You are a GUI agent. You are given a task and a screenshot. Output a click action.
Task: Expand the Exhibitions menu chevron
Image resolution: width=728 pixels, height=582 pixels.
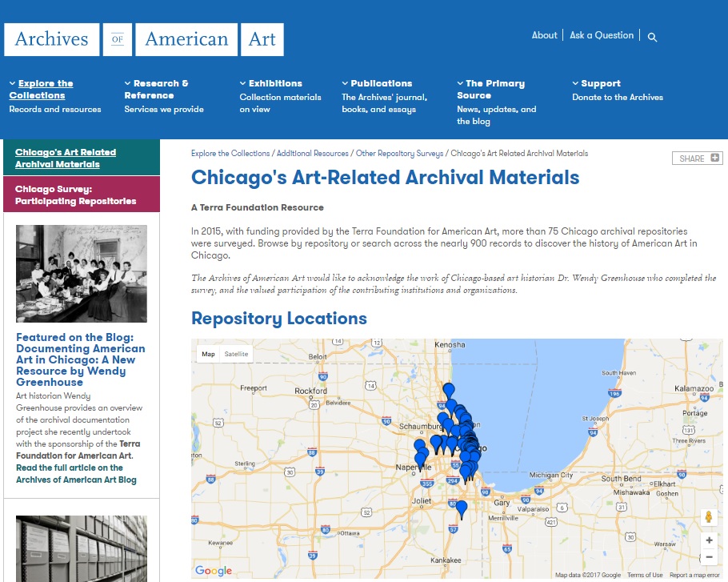(x=243, y=83)
